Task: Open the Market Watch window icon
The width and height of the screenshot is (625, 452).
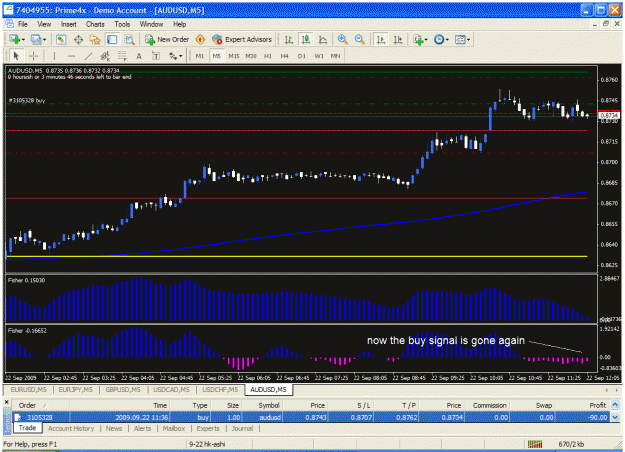Action: 61,39
